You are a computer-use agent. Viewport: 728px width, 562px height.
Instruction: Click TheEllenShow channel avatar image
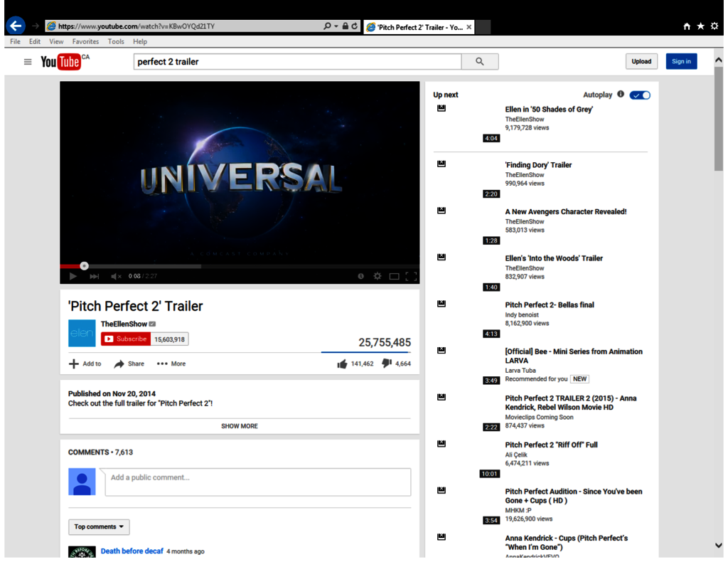coord(82,333)
